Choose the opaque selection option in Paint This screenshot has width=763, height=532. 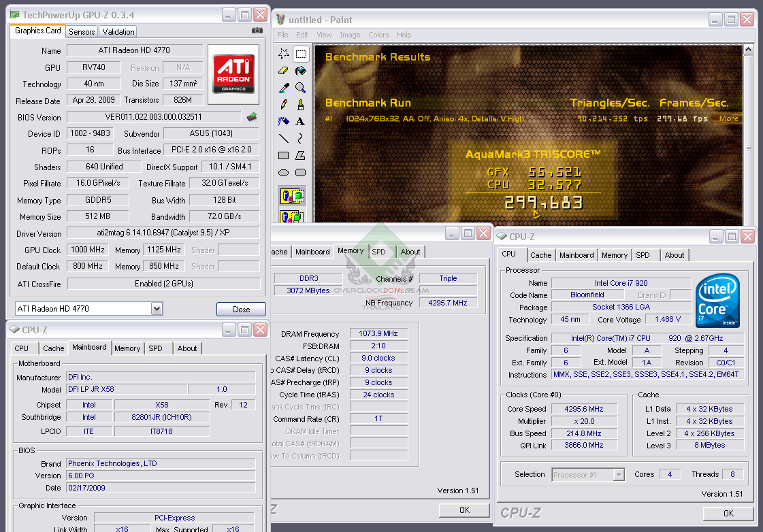(293, 196)
